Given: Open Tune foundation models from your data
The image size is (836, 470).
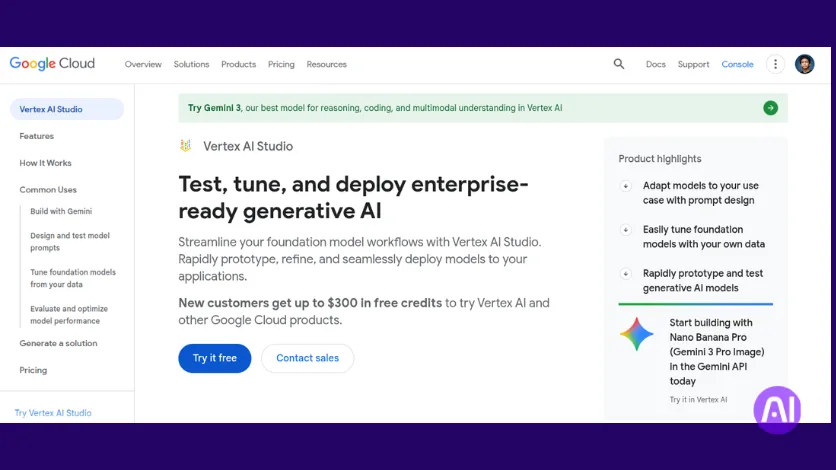Looking at the screenshot, I should point(73,278).
